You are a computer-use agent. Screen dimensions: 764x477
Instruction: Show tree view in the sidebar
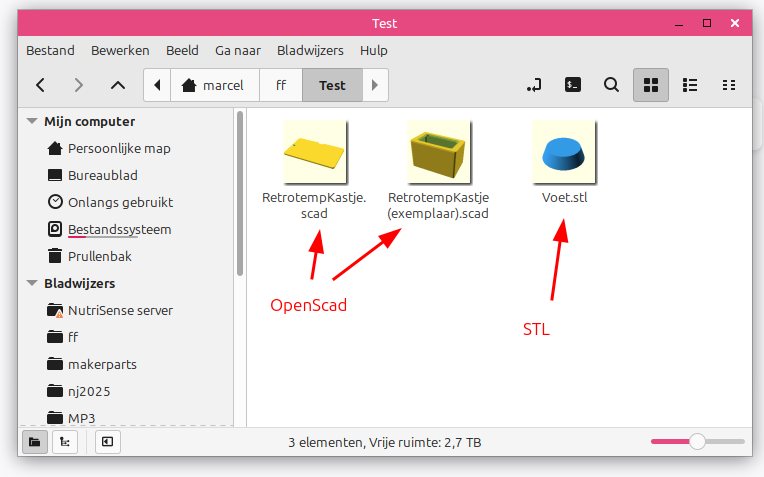point(65,441)
